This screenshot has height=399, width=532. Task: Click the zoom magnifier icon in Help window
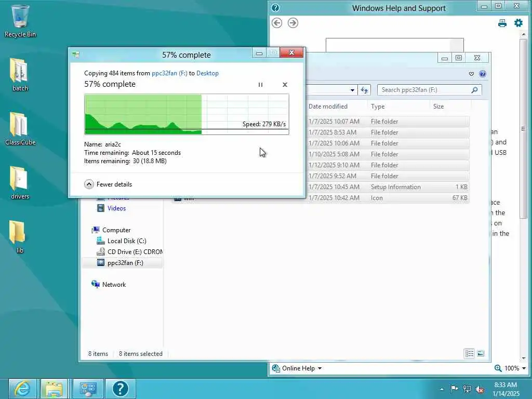point(498,368)
